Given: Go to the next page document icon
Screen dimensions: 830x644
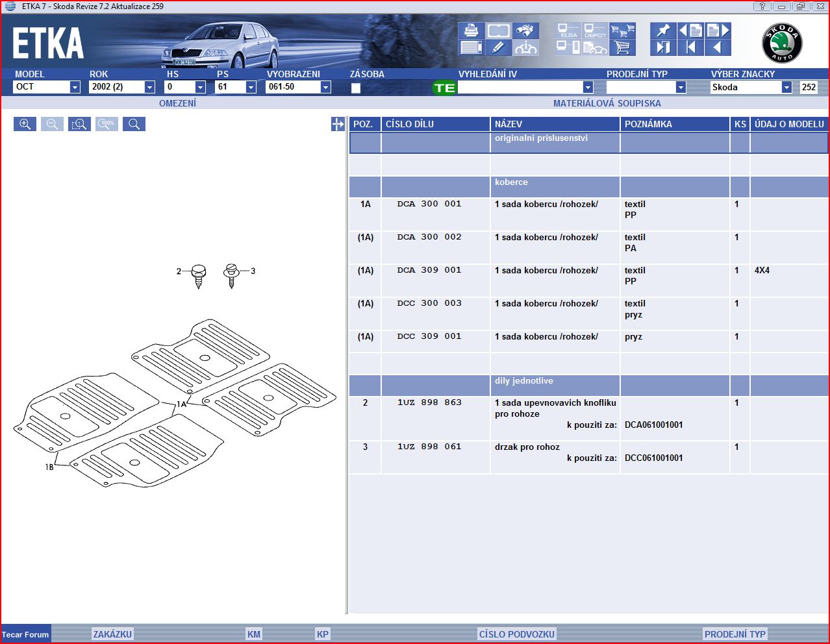Looking at the screenshot, I should click(x=717, y=31).
